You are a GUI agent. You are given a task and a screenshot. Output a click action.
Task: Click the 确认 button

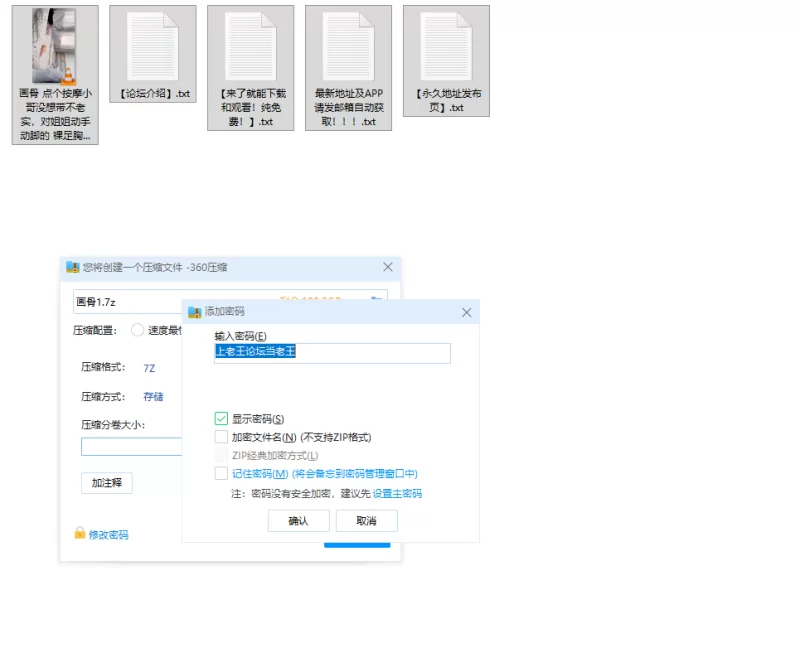point(298,521)
